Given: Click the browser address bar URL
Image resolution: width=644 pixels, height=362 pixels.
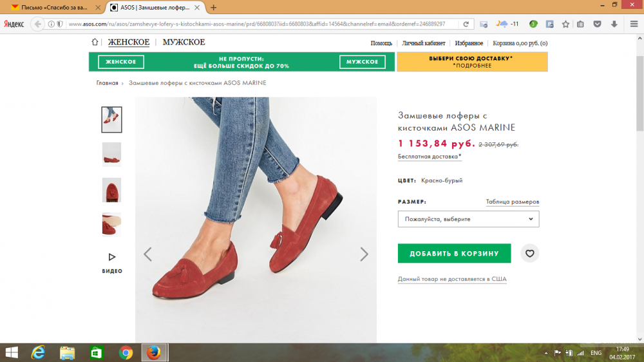Looking at the screenshot, I should [x=257, y=24].
